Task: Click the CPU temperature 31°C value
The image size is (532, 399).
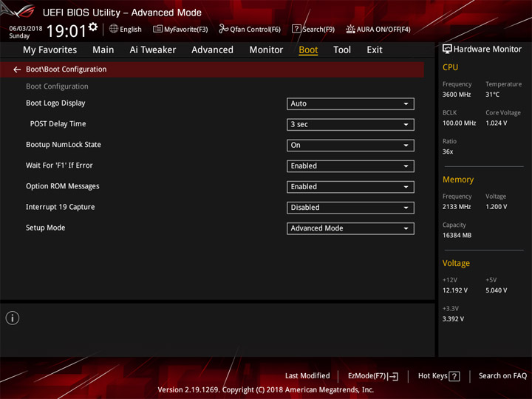Action: [493, 95]
